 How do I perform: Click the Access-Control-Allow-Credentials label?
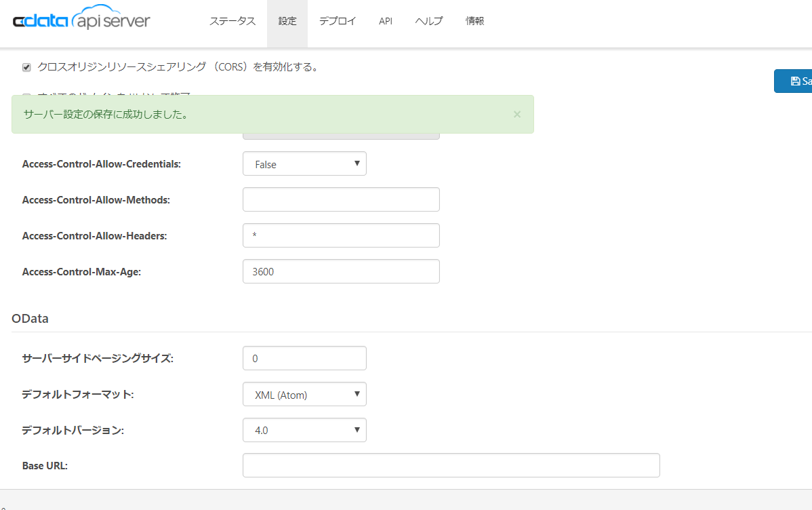click(102, 163)
